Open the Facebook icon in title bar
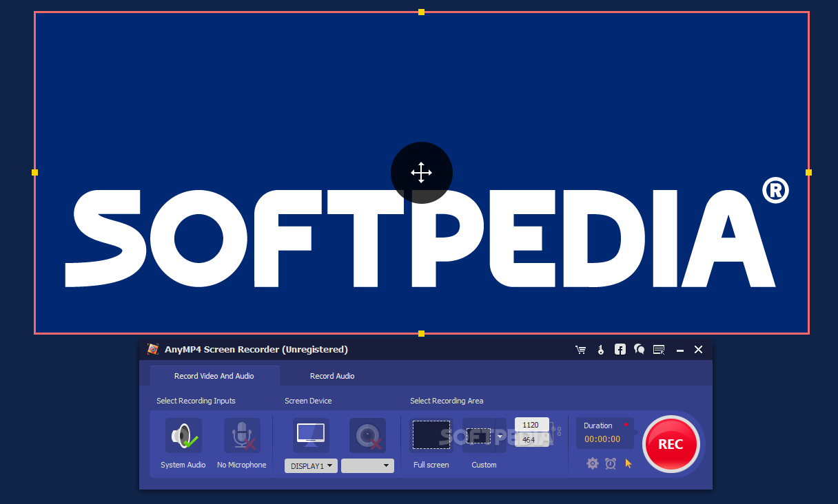The image size is (838, 504). click(620, 350)
